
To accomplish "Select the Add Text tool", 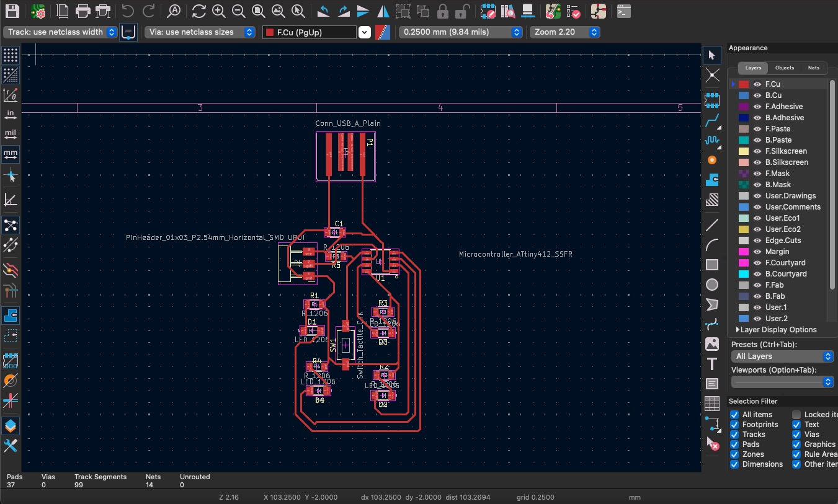I will coord(712,364).
